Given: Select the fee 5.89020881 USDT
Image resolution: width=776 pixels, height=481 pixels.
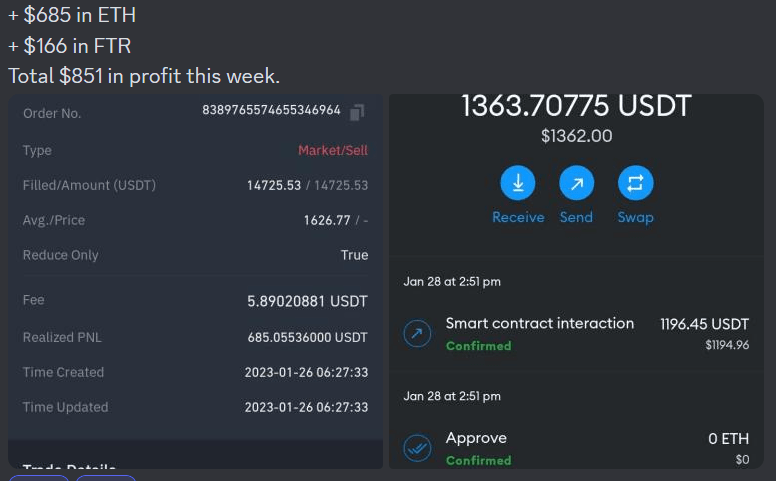Looking at the screenshot, I should [x=307, y=301].
